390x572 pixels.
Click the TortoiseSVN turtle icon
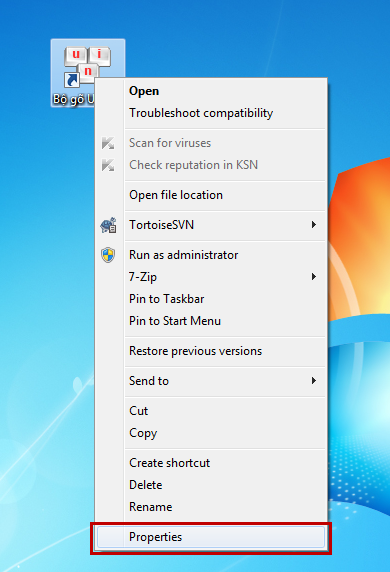pos(108,225)
